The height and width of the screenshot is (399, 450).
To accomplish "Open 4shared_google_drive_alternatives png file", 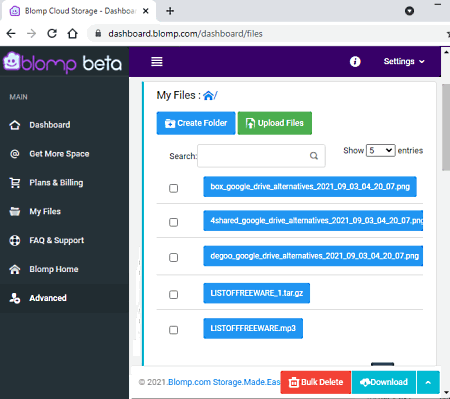I will coord(313,220).
